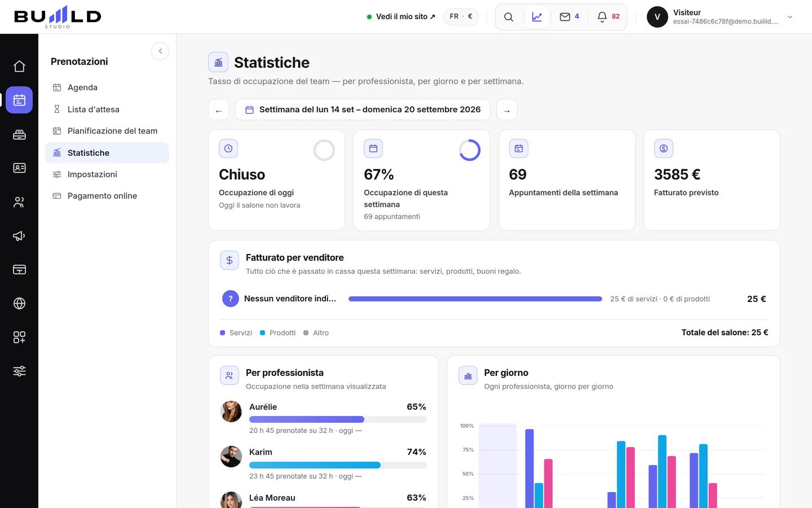812x508 pixels.
Task: Open the mail inbox with 4 messages
Action: click(x=570, y=17)
